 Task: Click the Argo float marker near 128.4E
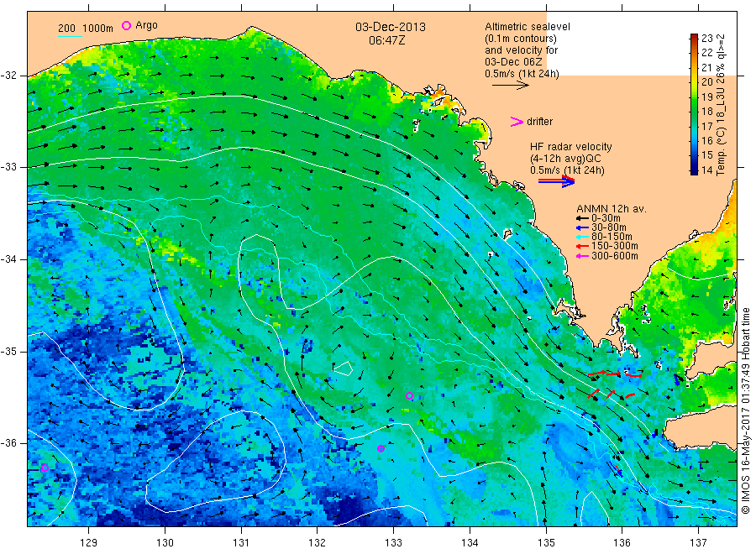point(45,468)
